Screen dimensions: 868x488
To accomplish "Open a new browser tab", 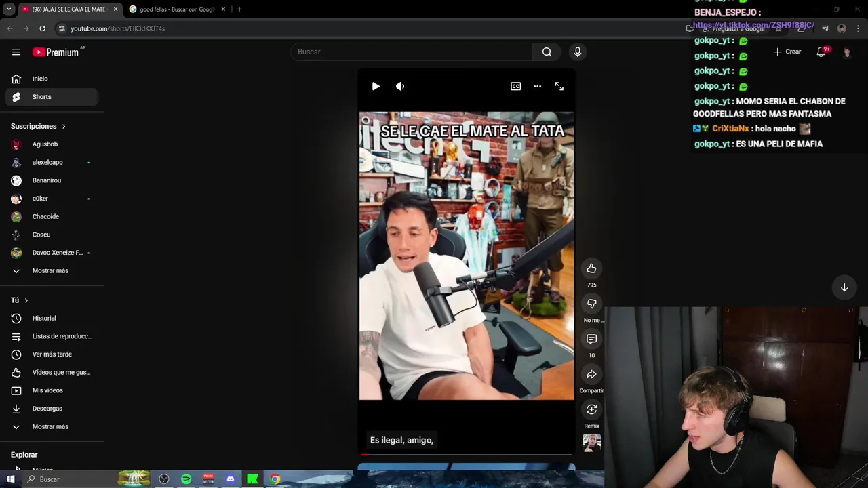I will tap(239, 9).
